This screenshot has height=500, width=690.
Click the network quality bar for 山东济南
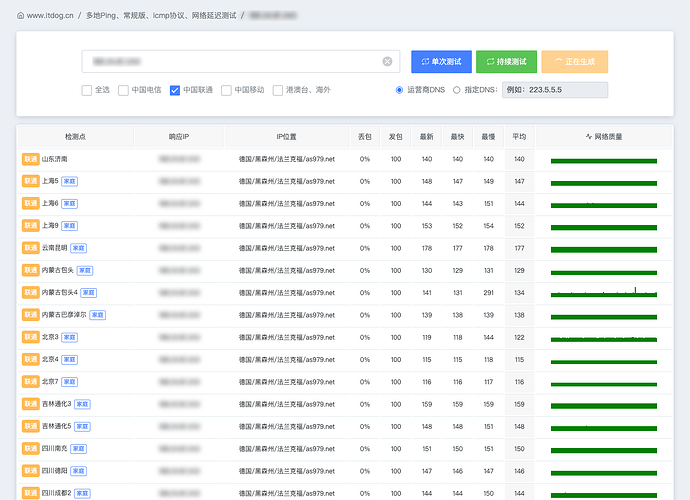(604, 161)
